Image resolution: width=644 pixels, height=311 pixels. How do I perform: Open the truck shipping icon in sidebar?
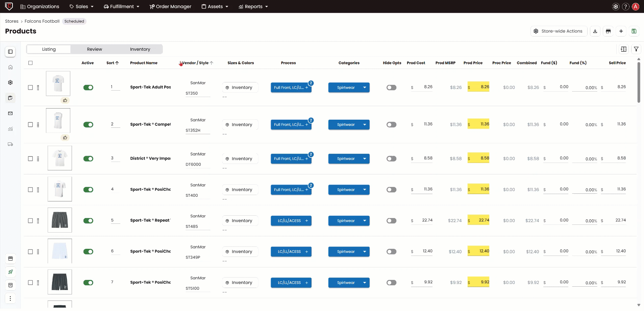[10, 144]
